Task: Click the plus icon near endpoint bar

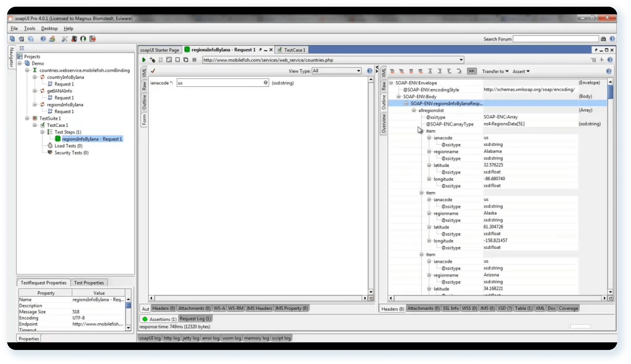Action: click(x=601, y=60)
